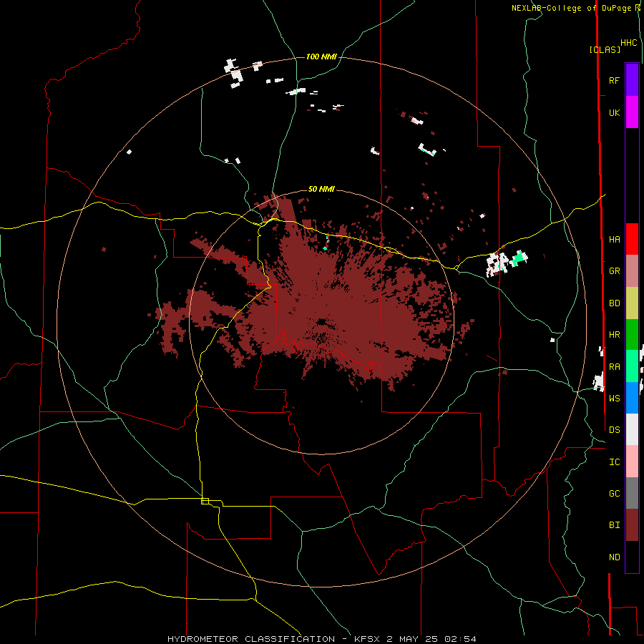Click the DS legend label
The image size is (644, 644).
614,429
